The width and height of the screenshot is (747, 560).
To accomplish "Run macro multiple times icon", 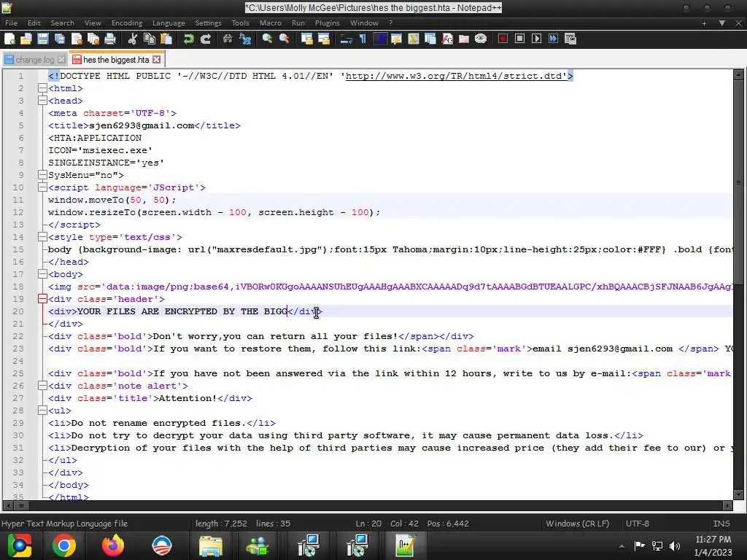I will pos(553,39).
